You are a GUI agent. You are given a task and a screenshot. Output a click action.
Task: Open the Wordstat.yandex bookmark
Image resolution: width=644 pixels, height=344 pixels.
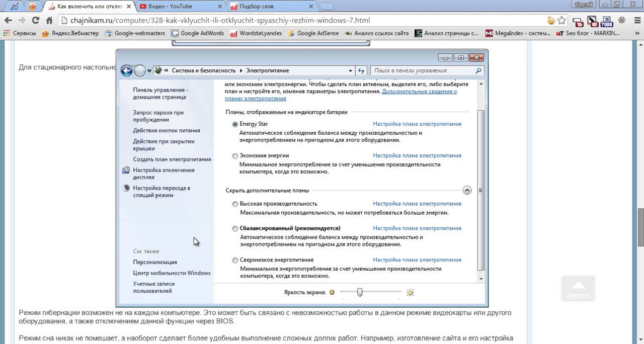pyautogui.click(x=256, y=33)
